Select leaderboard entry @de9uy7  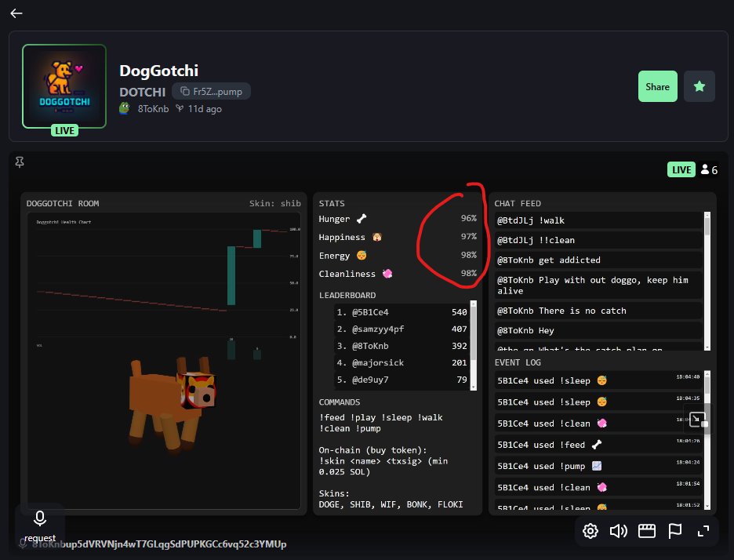pyautogui.click(x=402, y=380)
